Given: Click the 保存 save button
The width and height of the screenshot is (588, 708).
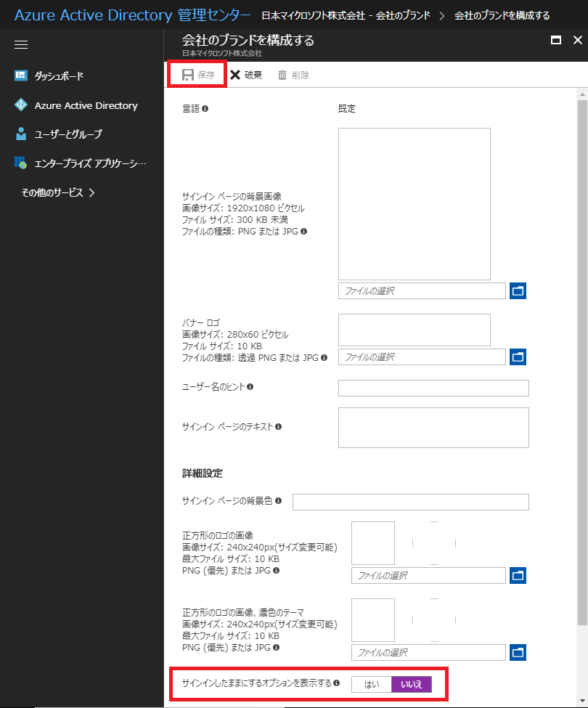Looking at the screenshot, I should (197, 75).
